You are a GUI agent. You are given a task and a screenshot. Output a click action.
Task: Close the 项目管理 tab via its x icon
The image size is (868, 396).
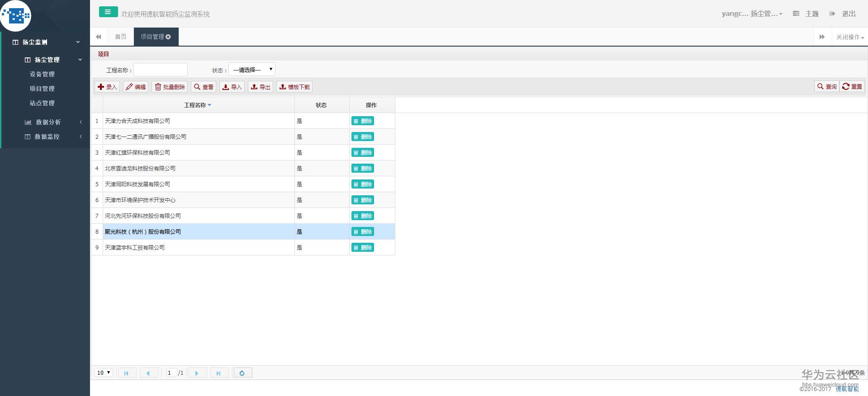pos(168,37)
